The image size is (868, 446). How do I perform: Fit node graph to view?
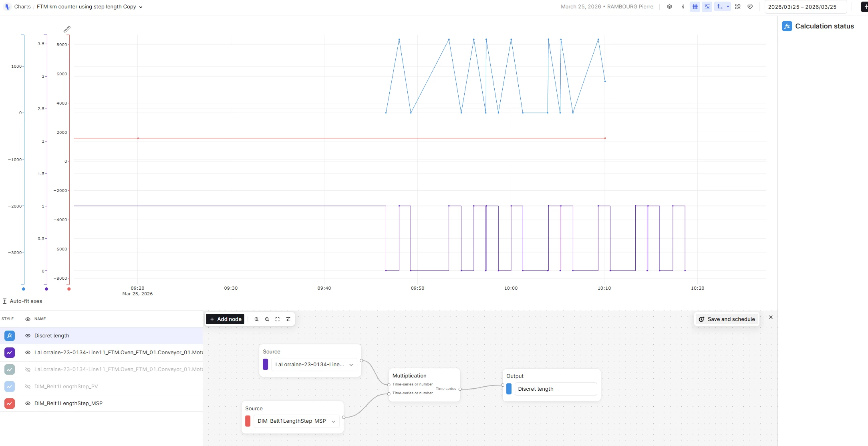[277, 319]
